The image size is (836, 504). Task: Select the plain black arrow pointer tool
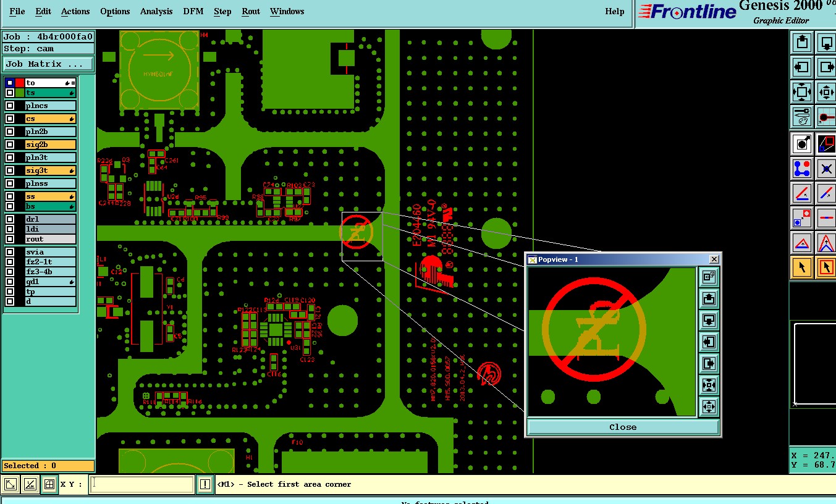pos(802,267)
